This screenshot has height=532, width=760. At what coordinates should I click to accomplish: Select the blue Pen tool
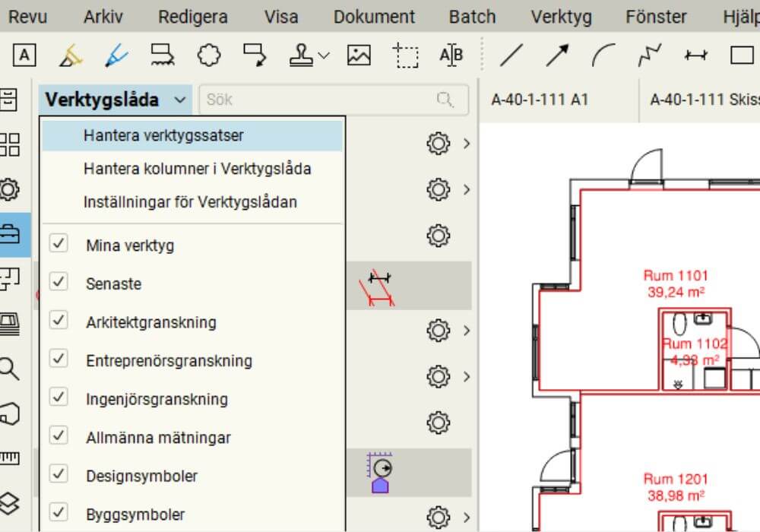[116, 55]
